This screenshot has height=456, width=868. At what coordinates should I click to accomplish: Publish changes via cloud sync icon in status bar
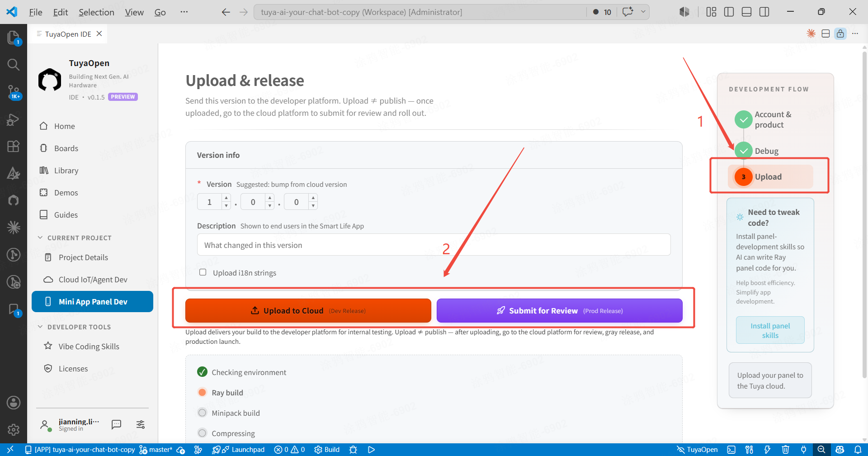coord(180,450)
